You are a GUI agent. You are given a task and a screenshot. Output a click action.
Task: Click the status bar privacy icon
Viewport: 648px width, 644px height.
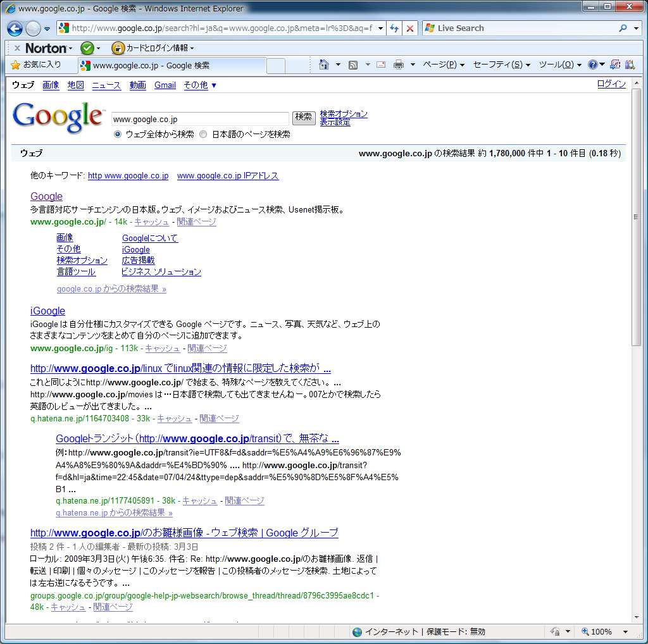coord(555,631)
